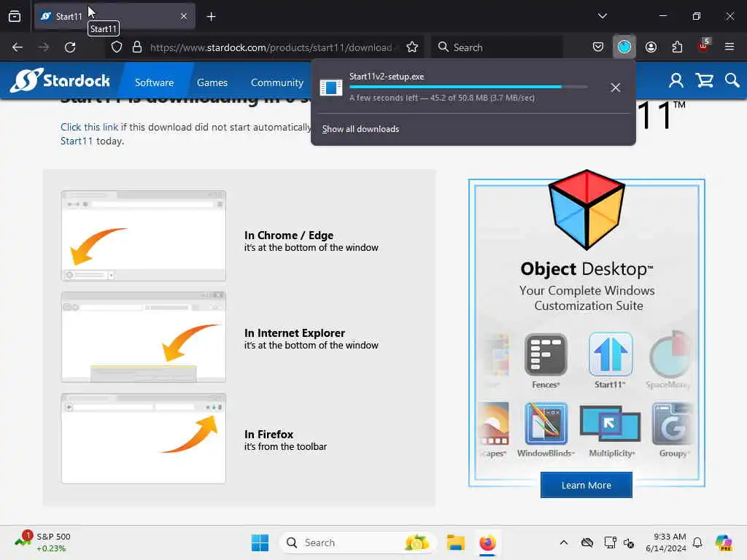Click the Chrome / Edge instruction thumbnail

(144, 236)
